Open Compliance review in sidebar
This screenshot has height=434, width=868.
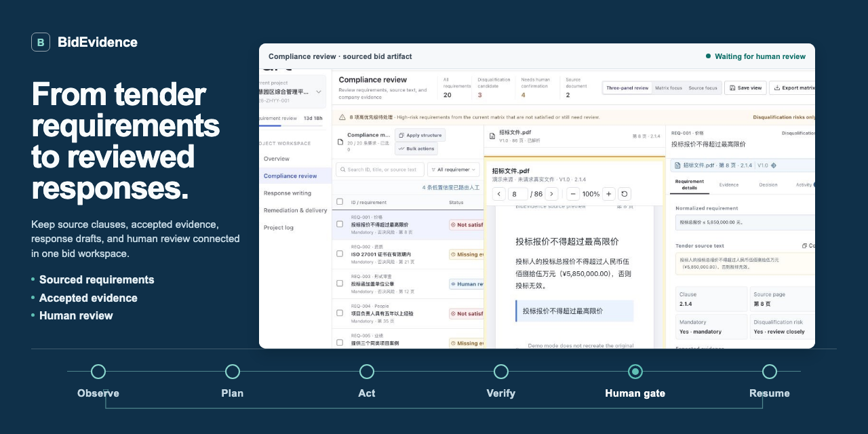coord(295,176)
